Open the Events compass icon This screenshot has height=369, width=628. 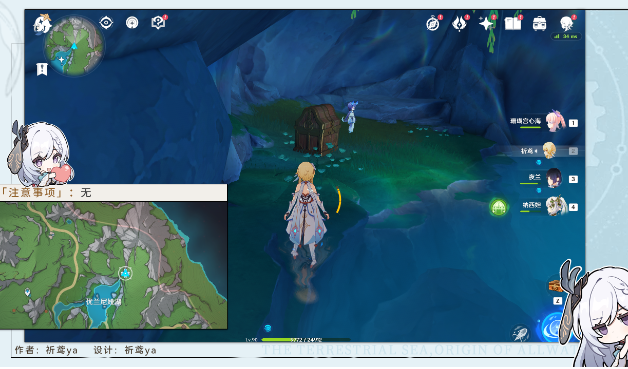(433, 24)
